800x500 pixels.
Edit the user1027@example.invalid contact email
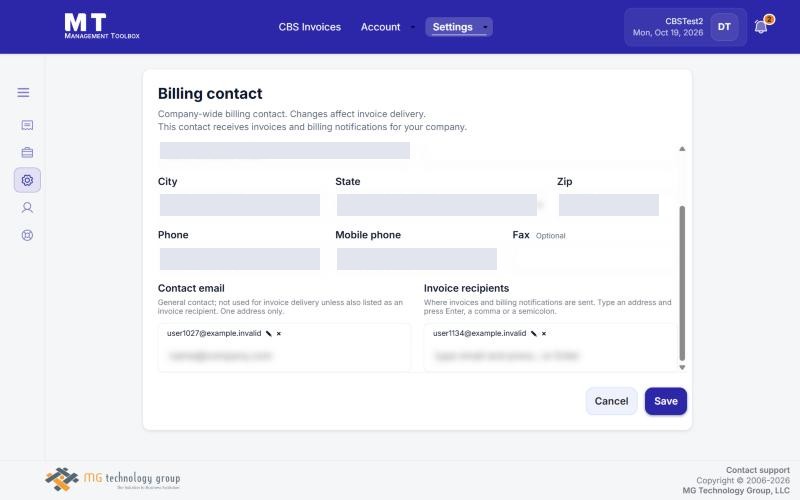point(268,334)
